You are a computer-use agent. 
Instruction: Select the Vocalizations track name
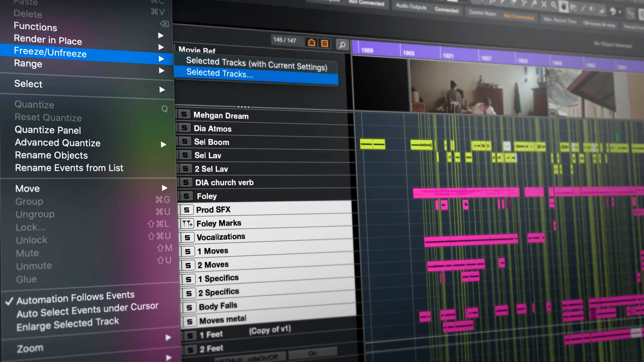tap(221, 237)
